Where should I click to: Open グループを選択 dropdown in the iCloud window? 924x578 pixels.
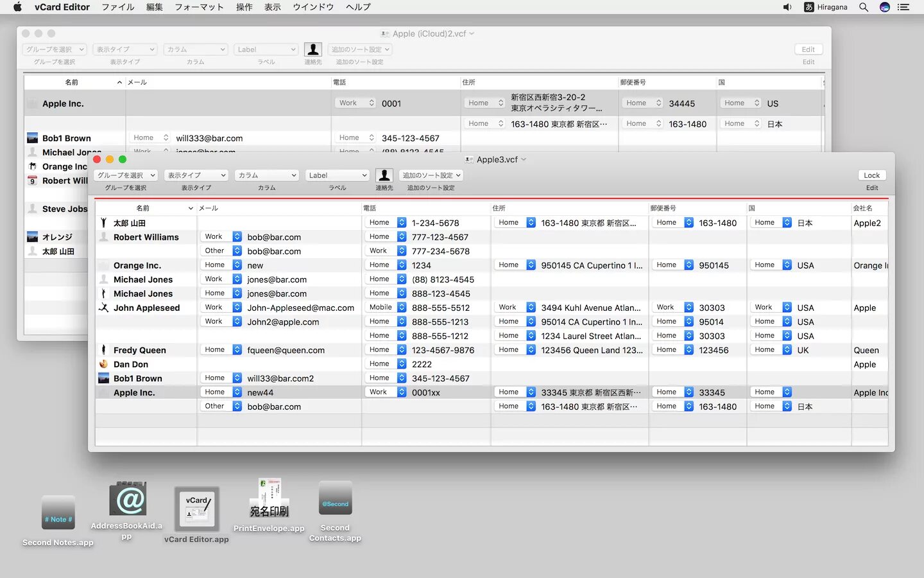[55, 49]
